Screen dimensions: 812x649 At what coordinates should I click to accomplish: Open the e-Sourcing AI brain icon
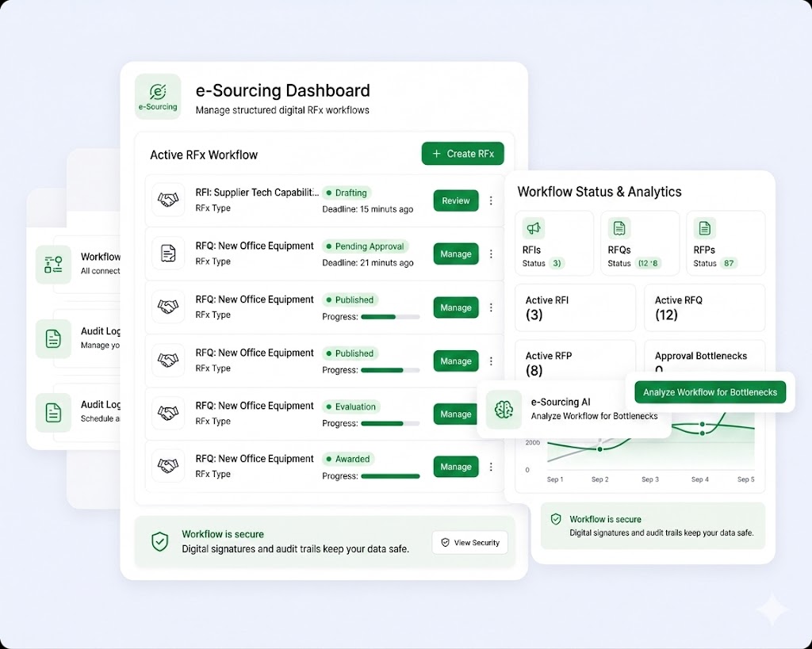(504, 410)
